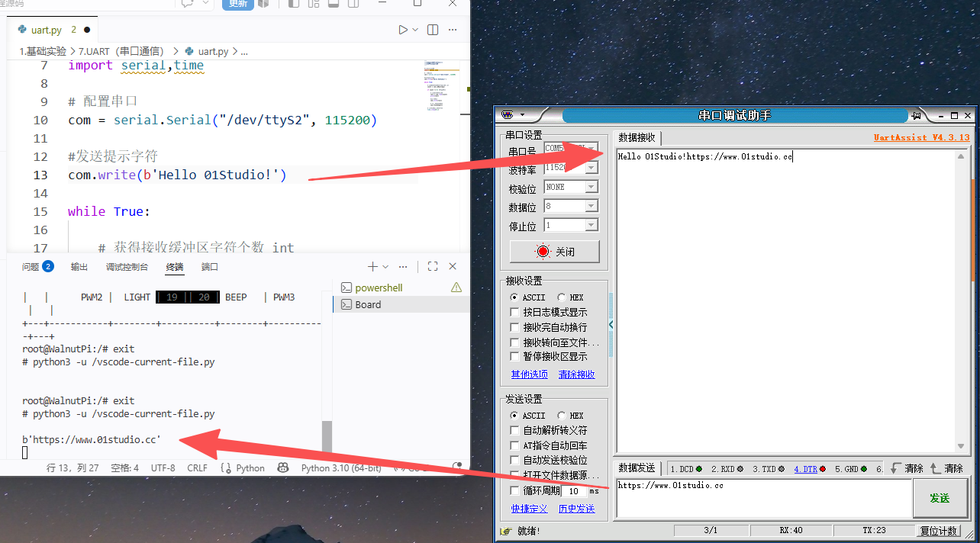Split the editor with the split icon
This screenshot has height=543, width=980.
click(433, 30)
